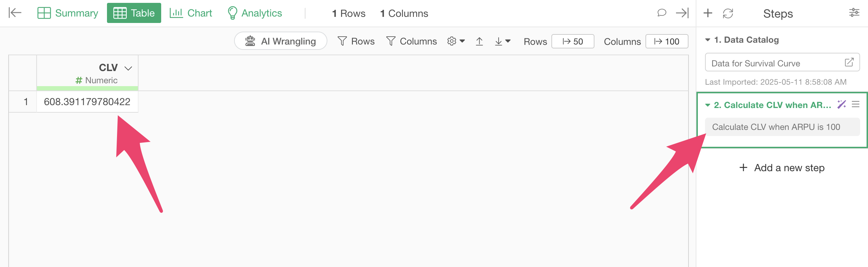Image resolution: width=868 pixels, height=267 pixels.
Task: Open the gear settings dropdown
Action: click(x=456, y=41)
